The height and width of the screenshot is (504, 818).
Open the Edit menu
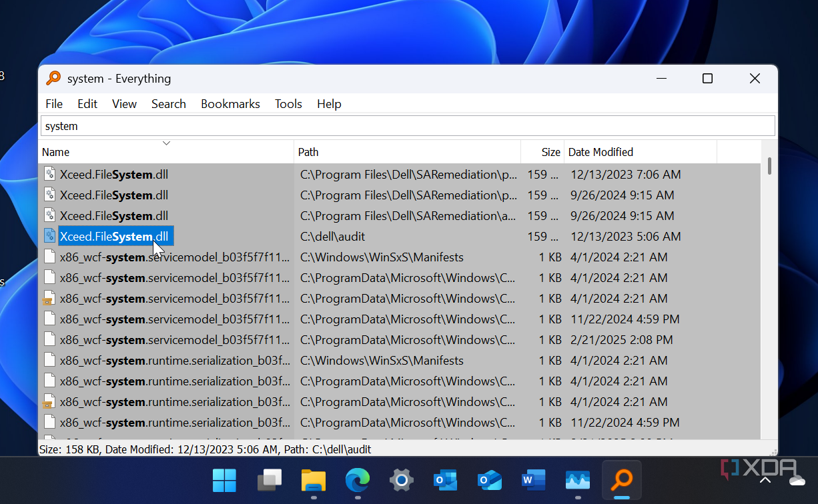click(x=87, y=104)
